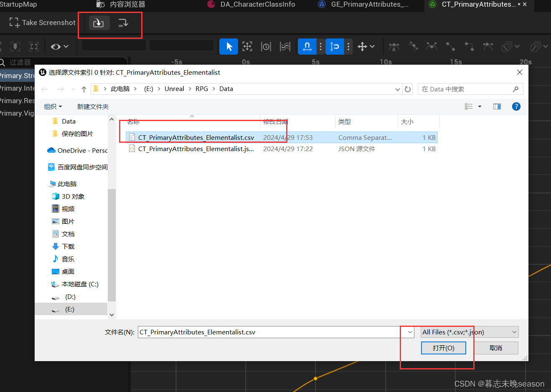Image resolution: width=551 pixels, height=392 pixels.
Task: Open the view options dropdown arrow
Action: coord(480,106)
